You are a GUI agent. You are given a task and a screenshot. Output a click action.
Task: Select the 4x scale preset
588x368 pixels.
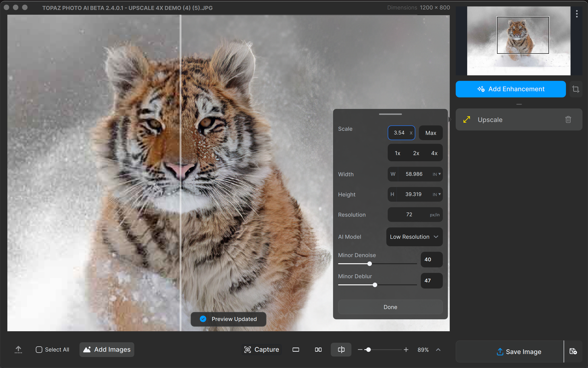pyautogui.click(x=434, y=153)
